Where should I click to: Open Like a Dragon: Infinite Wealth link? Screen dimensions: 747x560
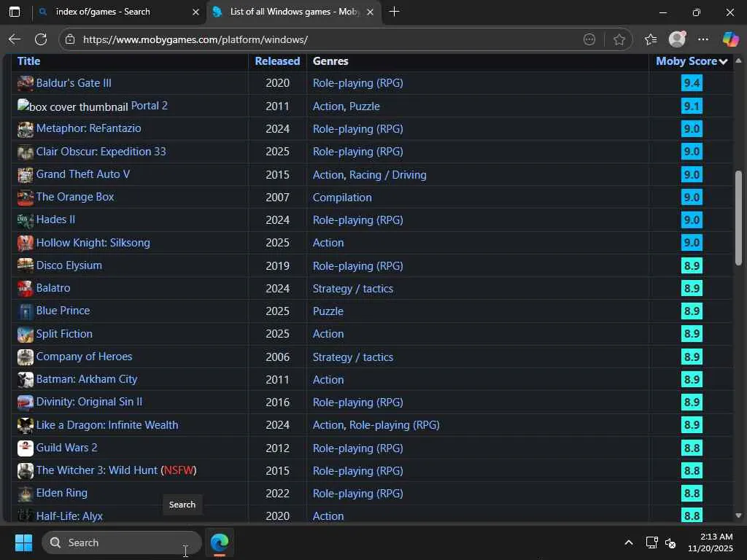107,425
